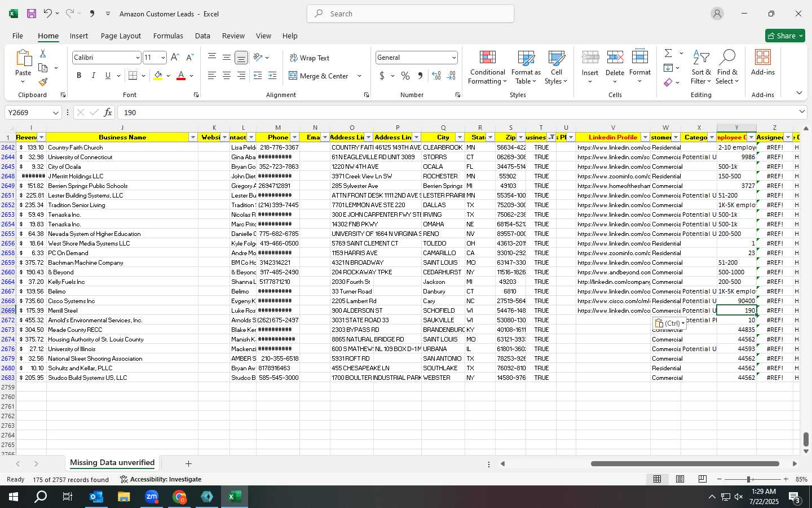
Task: Toggle Align Left for cell text
Action: point(211,76)
